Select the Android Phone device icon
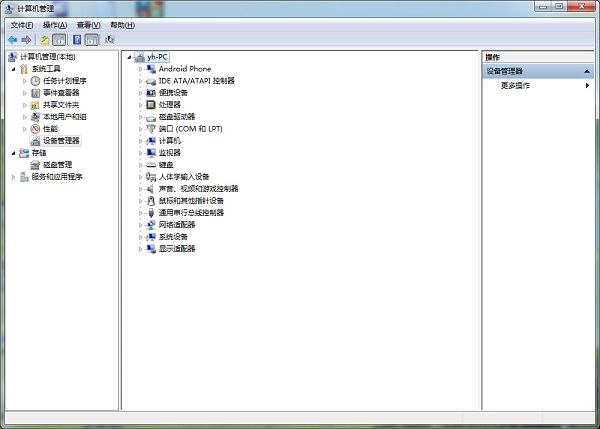Viewport: 600px width, 429px height. pyautogui.click(x=151, y=69)
